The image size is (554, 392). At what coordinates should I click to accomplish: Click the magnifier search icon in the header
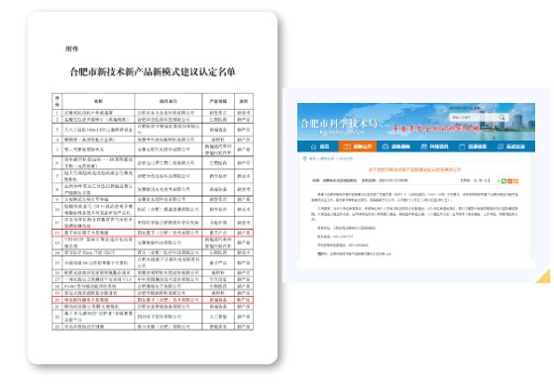click(501, 117)
